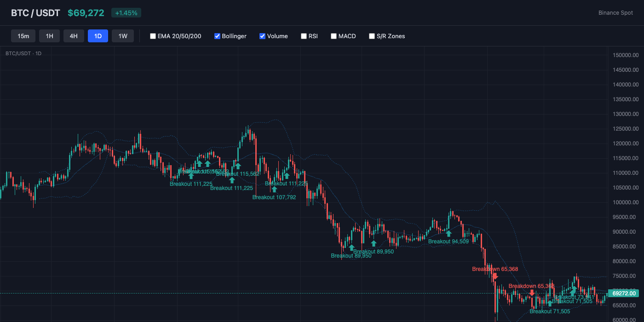Image resolution: width=644 pixels, height=322 pixels.
Task: Click the Binance Spot label
Action: [x=615, y=13]
